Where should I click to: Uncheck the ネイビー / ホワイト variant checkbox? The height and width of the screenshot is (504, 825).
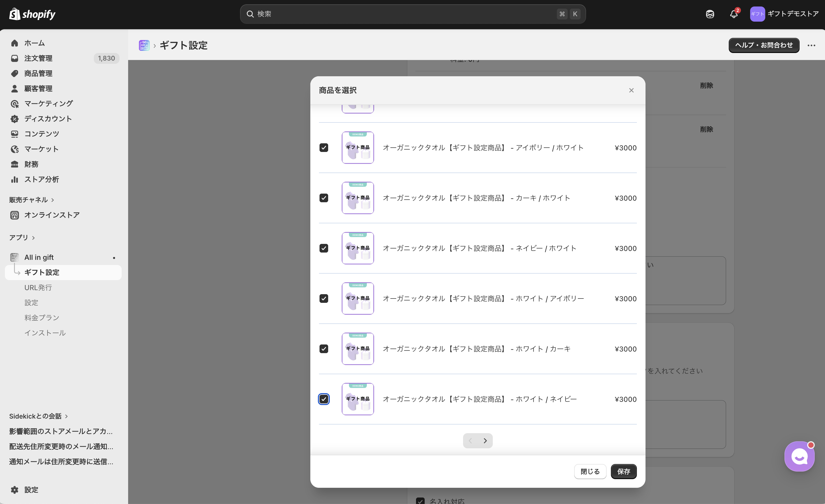click(x=324, y=248)
